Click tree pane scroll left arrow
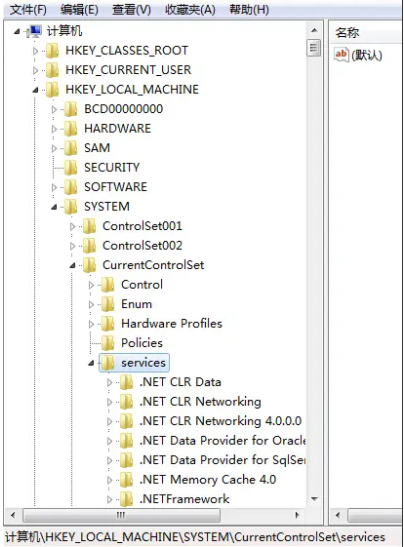This screenshot has width=404, height=547. pos(13,515)
